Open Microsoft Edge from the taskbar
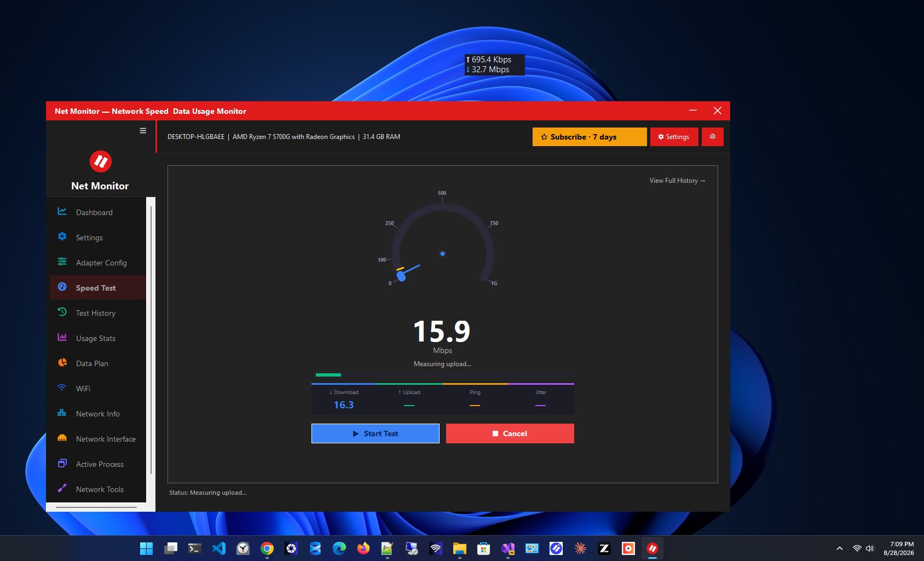 (339, 548)
